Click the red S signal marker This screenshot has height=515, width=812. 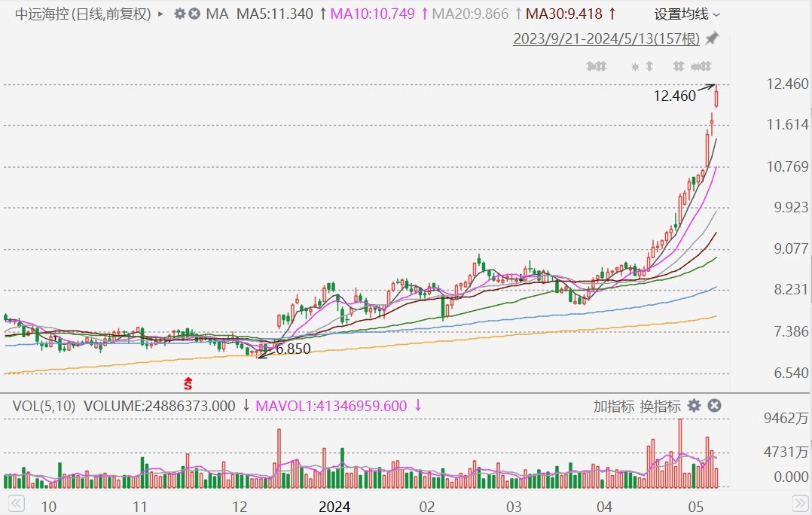click(188, 384)
